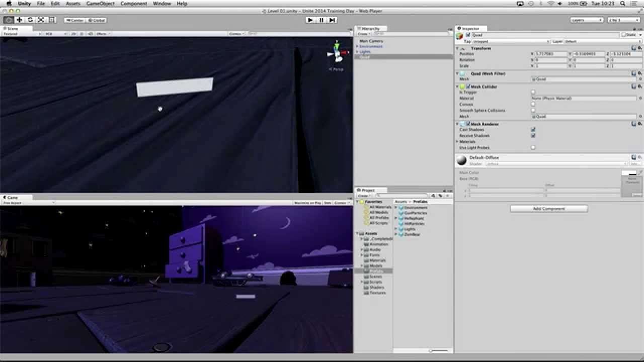
Task: Open Mesh Filter component gear menu
Action: (639, 73)
